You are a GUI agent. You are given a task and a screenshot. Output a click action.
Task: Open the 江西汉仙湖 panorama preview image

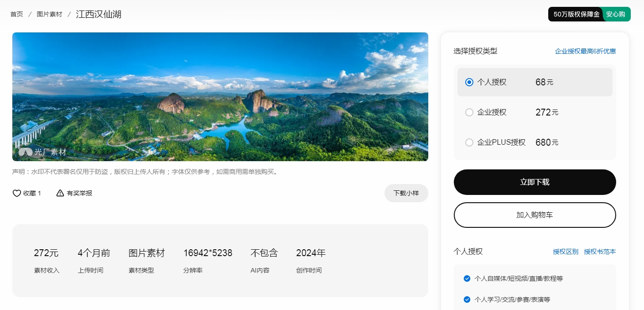tap(220, 97)
